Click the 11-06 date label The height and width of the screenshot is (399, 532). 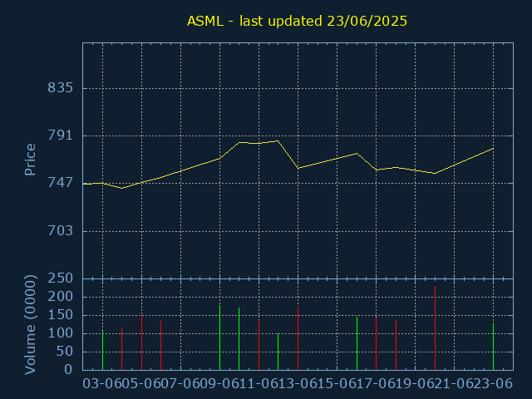click(259, 384)
